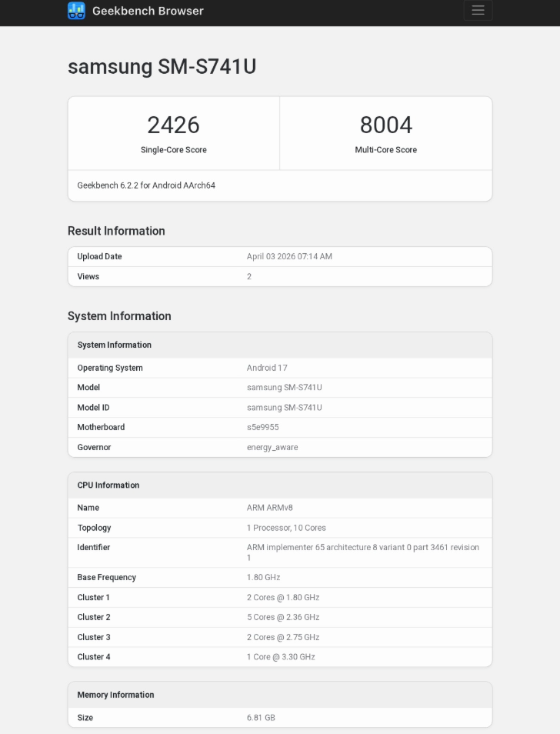
Task: Click the Motherboard value s5e9955
Action: (262, 428)
